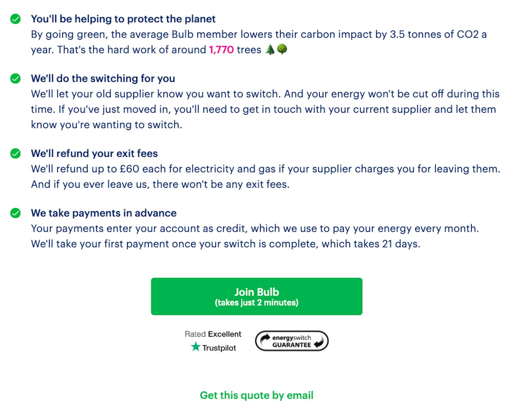Viewport: 532px width, 402px height.
Task: Select heading We take payments in advance
Action: (x=104, y=213)
